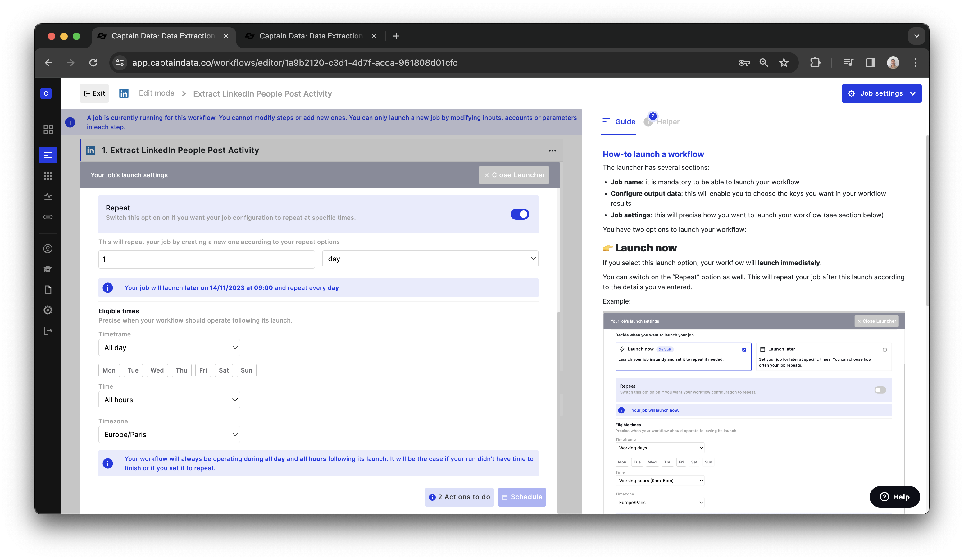Open the three-dot menu for step 1
This screenshot has height=560, width=964.
(552, 151)
